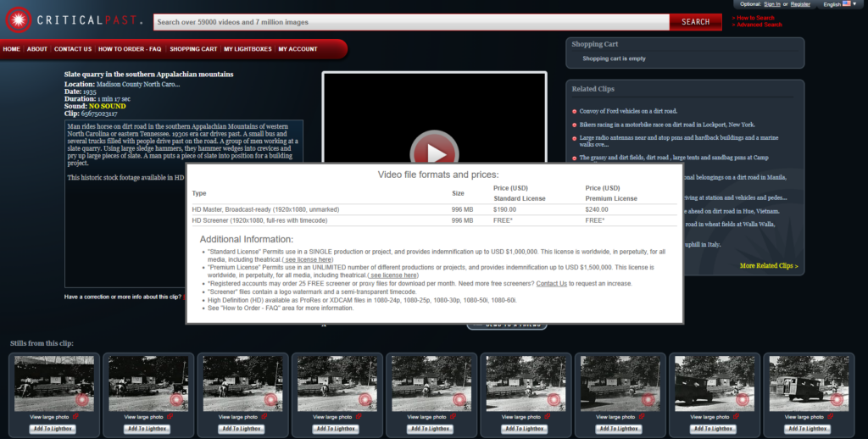Click the US flag language icon
This screenshot has width=868, height=439.
847,4
